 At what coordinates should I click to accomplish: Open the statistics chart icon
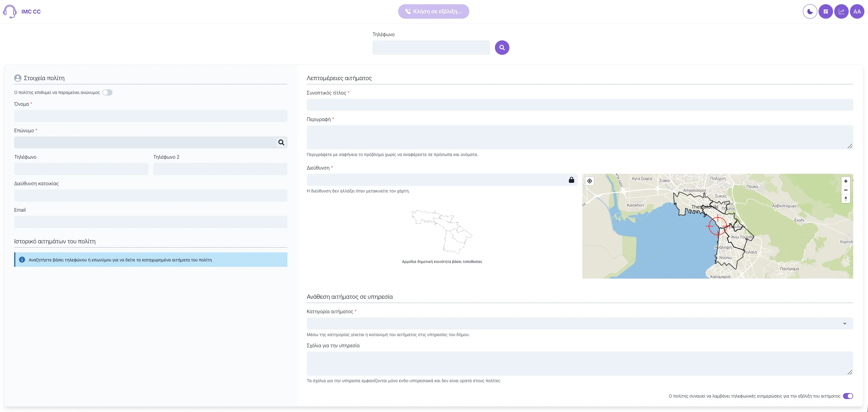841,11
